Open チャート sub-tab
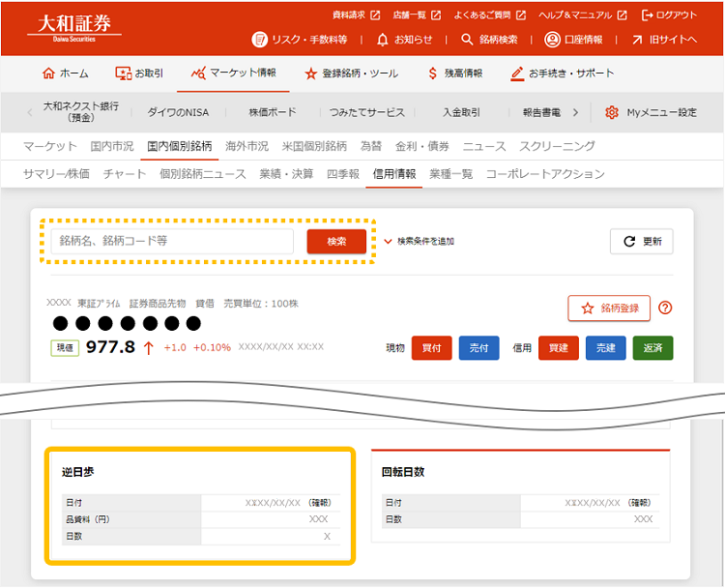The width and height of the screenshot is (725, 588). pyautogui.click(x=125, y=174)
